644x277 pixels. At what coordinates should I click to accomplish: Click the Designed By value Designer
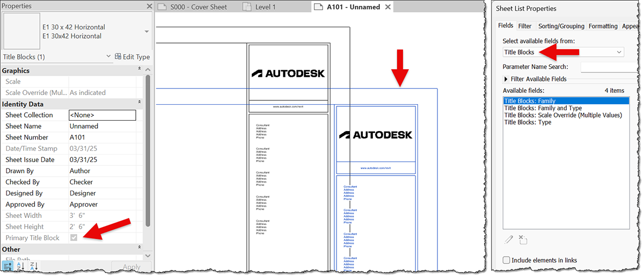click(x=83, y=193)
